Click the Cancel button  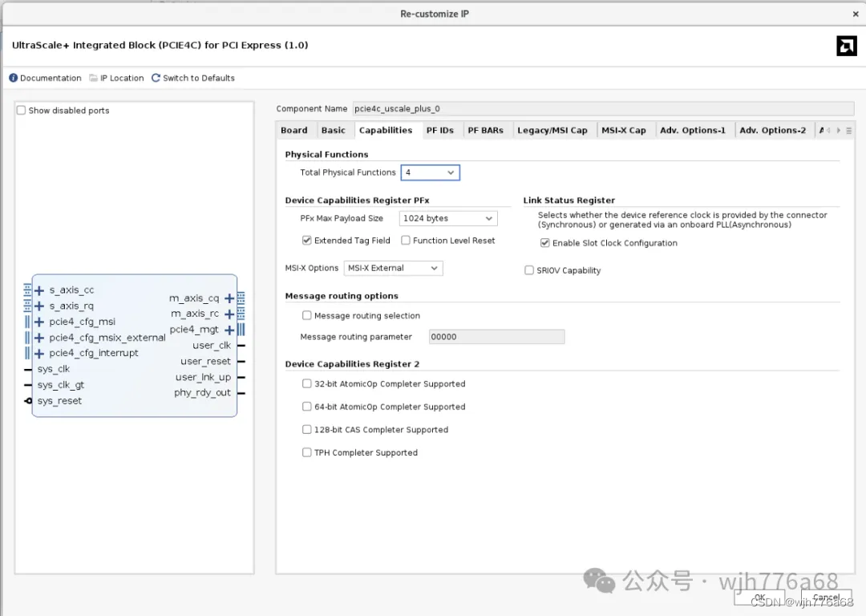826,598
